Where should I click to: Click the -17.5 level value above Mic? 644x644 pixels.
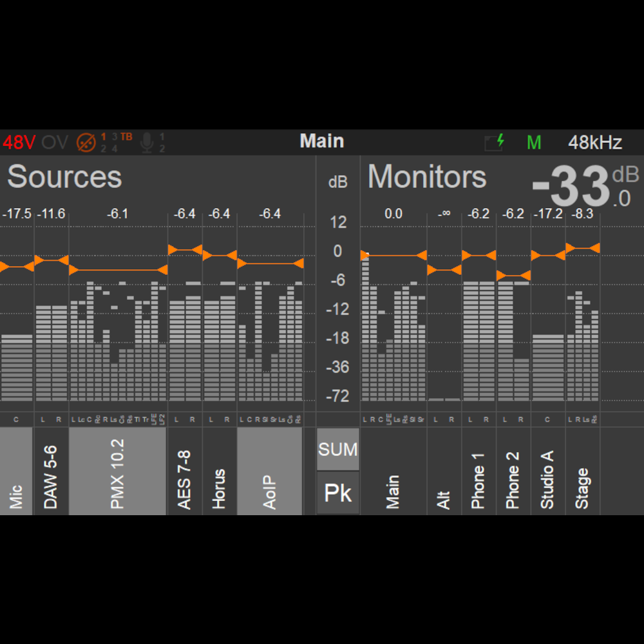(17, 214)
